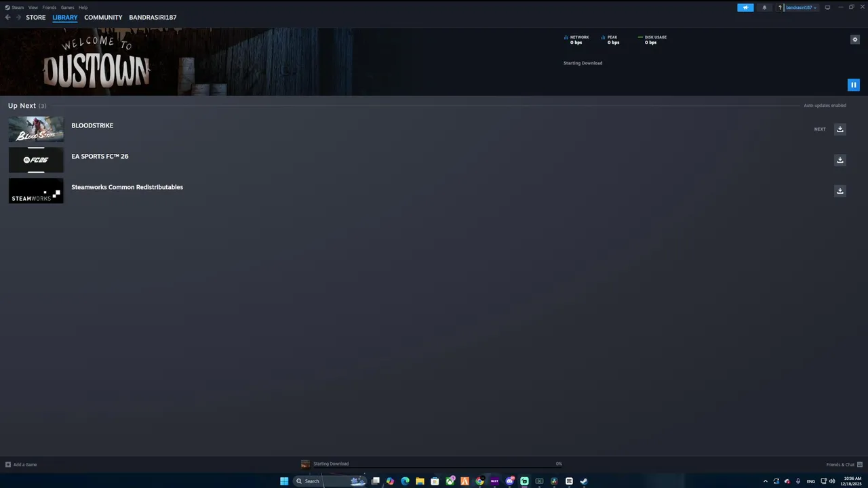868x488 pixels.
Task: Open Copilot from taskbar
Action: coord(390,481)
